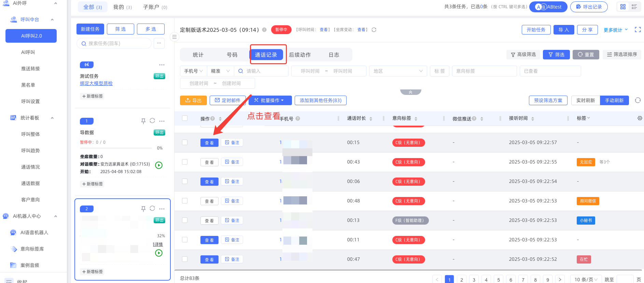644x283 pixels.
Task: Open the 手机号 field type dropdown
Action: [x=193, y=71]
